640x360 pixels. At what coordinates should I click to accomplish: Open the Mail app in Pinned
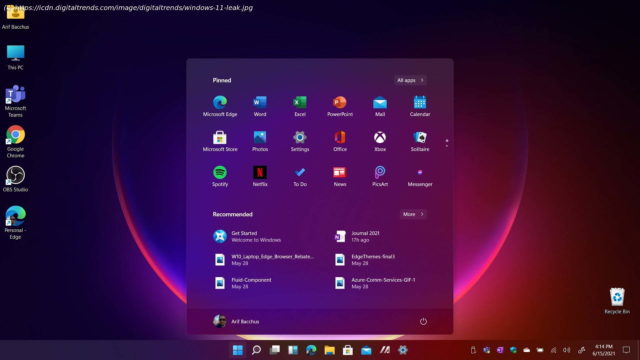point(380,105)
